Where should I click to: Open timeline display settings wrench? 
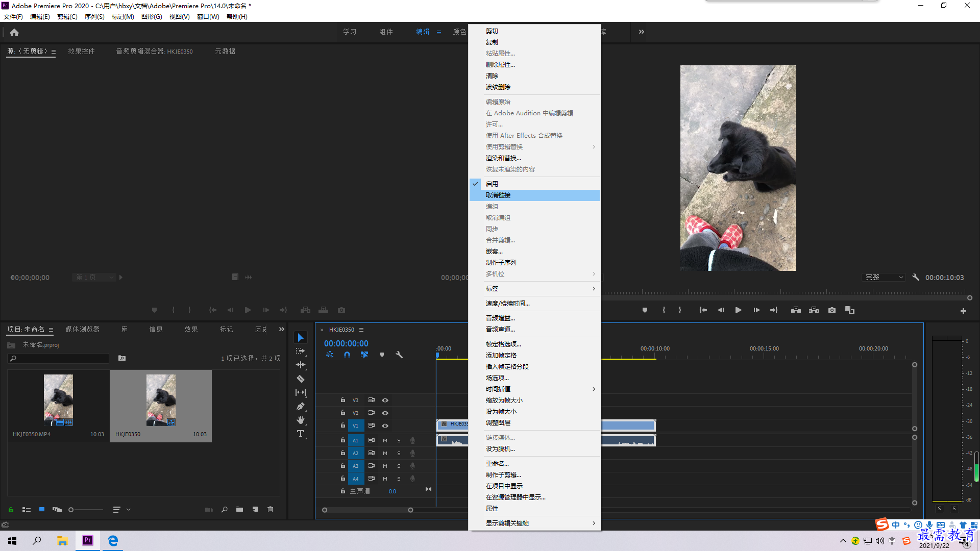pyautogui.click(x=399, y=355)
